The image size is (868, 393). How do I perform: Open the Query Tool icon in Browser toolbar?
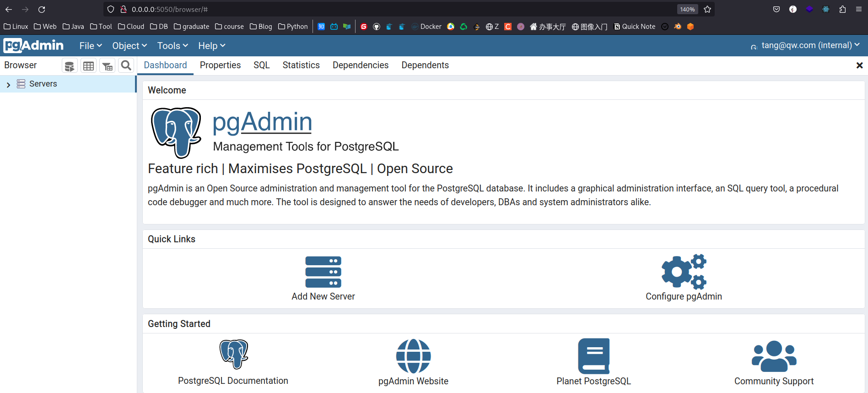click(70, 66)
